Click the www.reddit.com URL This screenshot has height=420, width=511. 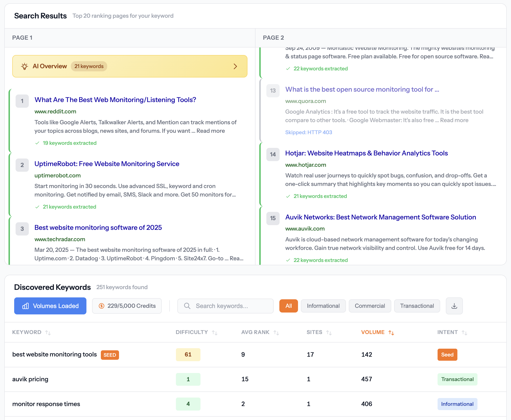[x=55, y=111]
